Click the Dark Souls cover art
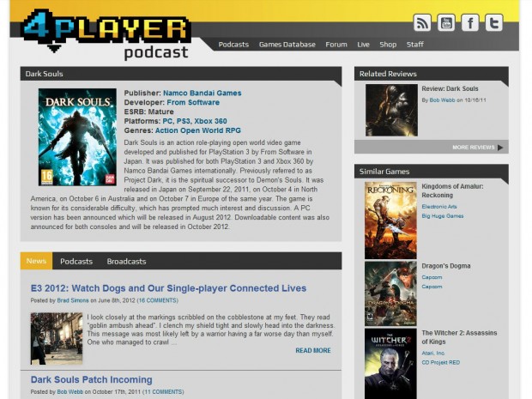The width and height of the screenshot is (532, 399). click(x=77, y=137)
